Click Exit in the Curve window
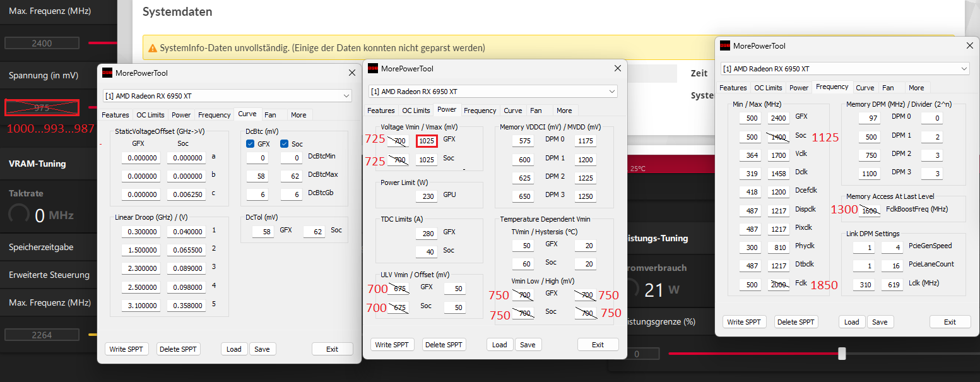980x382 pixels. coord(333,349)
